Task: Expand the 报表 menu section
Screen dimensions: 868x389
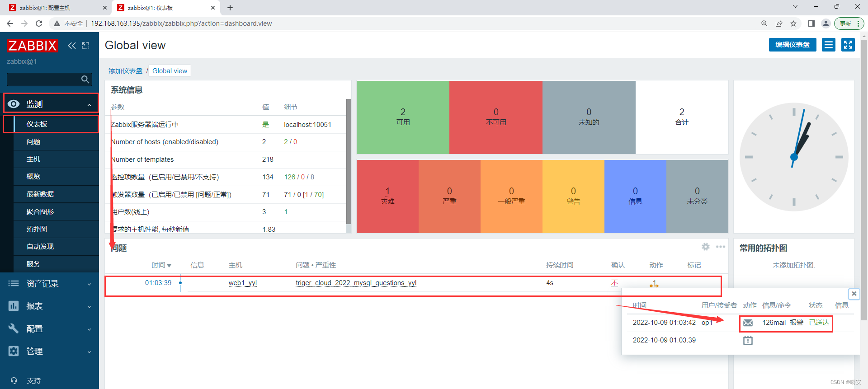Action: click(x=50, y=306)
